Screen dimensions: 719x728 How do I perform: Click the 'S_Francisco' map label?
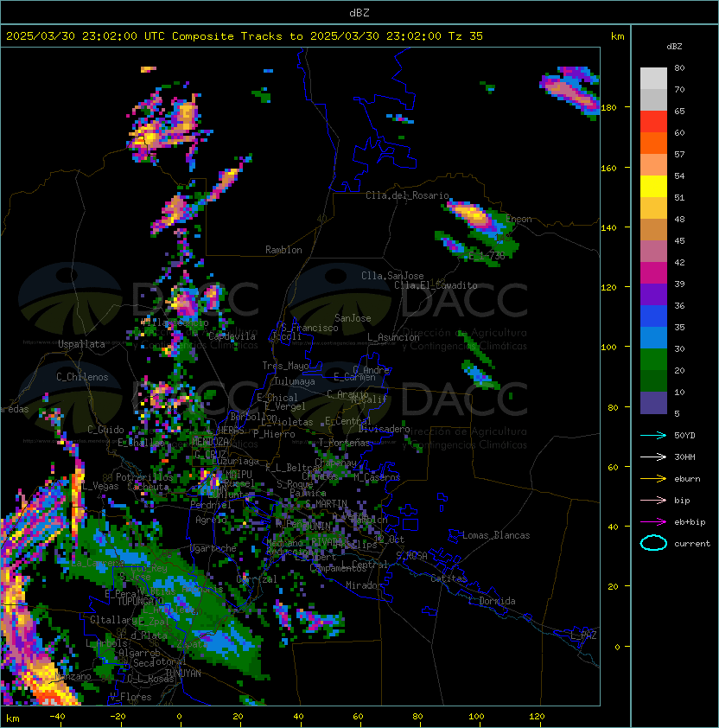click(x=309, y=328)
